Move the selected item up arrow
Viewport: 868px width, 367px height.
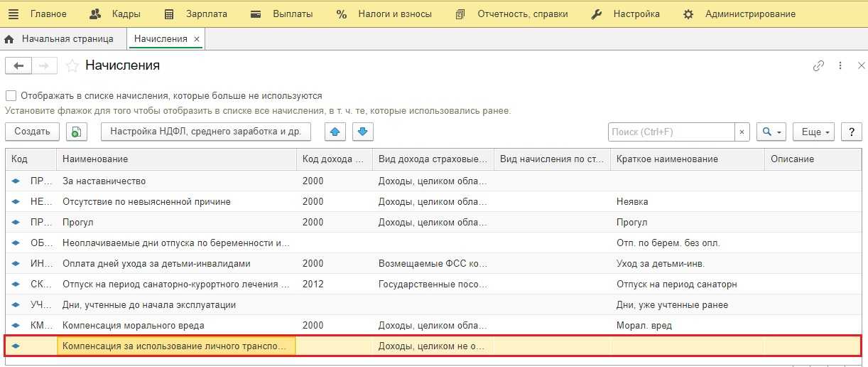pos(336,132)
